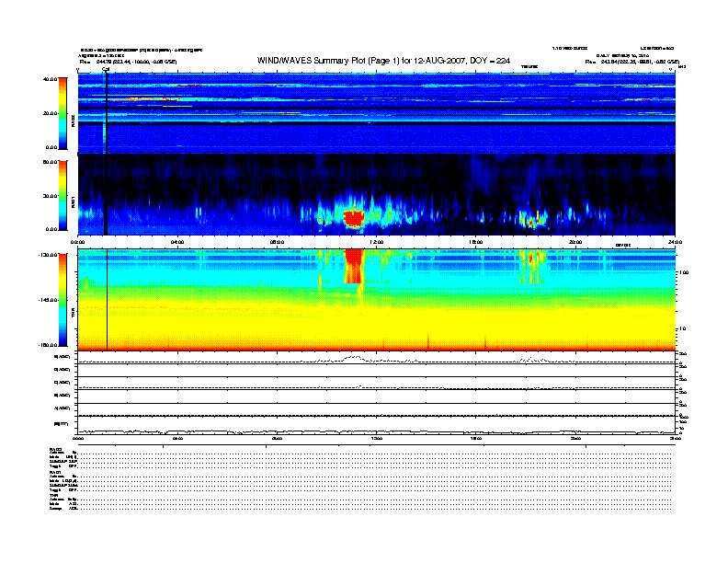The width and height of the screenshot is (728, 563).
Task: Click the smaller evening burst in RAD1 spectrogram
Action: 531,221
